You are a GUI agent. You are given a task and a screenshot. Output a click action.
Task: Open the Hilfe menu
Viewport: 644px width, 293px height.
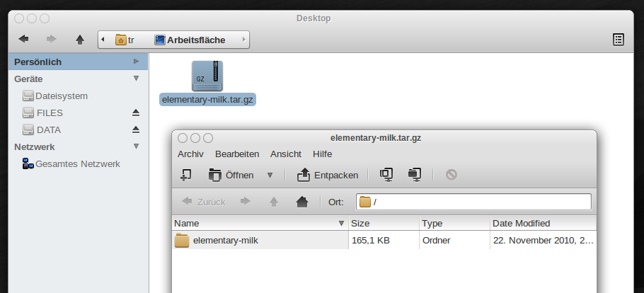point(323,154)
